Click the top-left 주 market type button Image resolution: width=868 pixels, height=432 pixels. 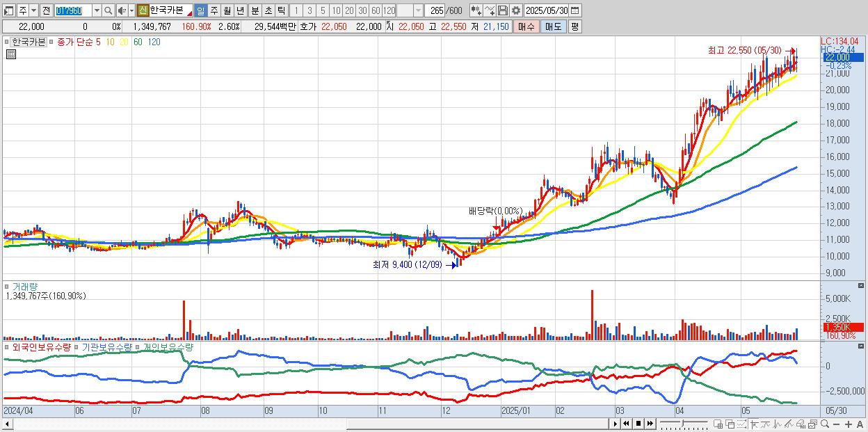pyautogui.click(x=23, y=10)
